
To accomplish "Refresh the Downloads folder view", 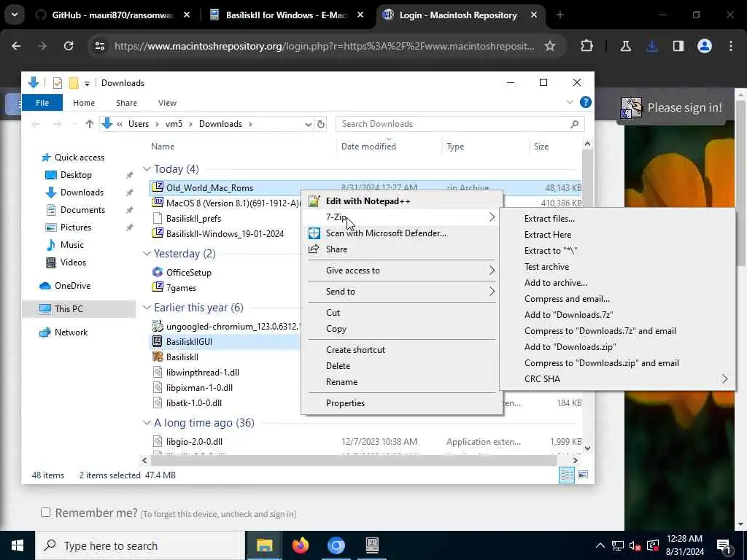I will 321,124.
